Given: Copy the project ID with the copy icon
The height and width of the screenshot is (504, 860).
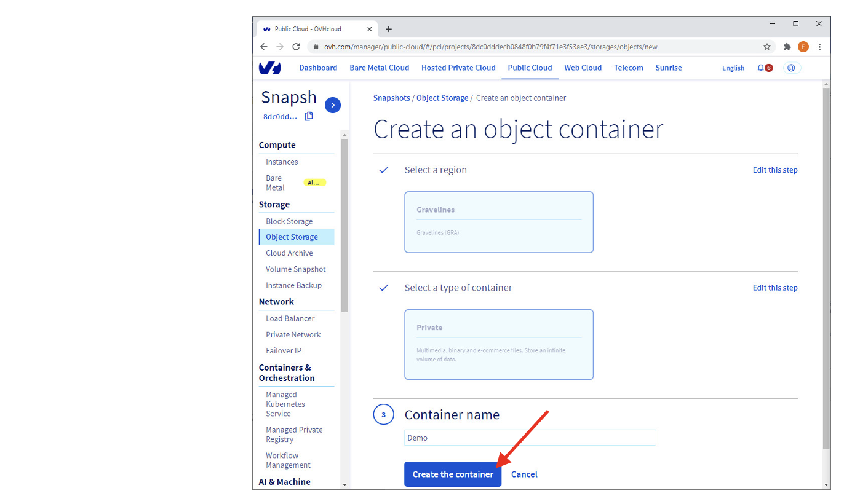Looking at the screenshot, I should pos(309,116).
